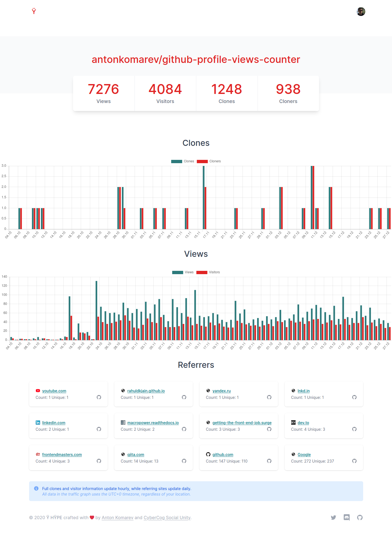392x534 pixels.
Task: Open dev.to referrer link
Action: point(303,423)
